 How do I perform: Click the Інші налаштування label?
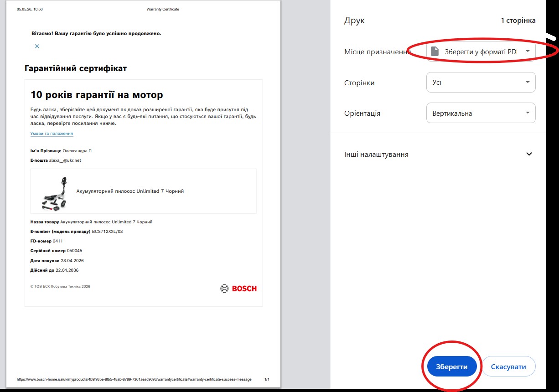click(x=376, y=155)
